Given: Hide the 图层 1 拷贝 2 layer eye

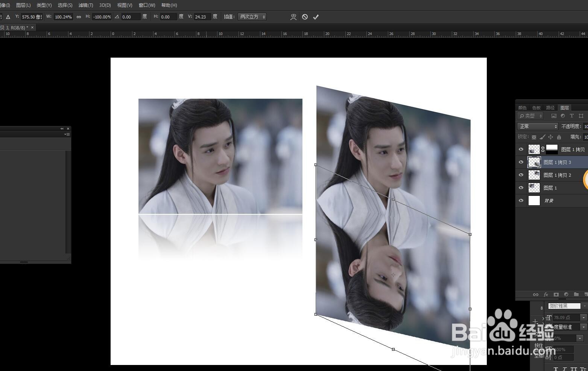Looking at the screenshot, I should point(521,175).
